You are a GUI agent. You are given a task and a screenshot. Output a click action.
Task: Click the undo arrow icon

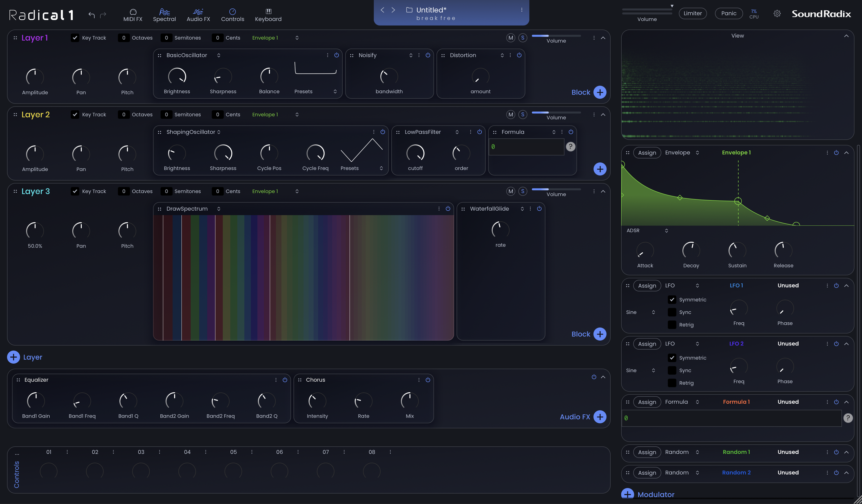[x=91, y=15]
